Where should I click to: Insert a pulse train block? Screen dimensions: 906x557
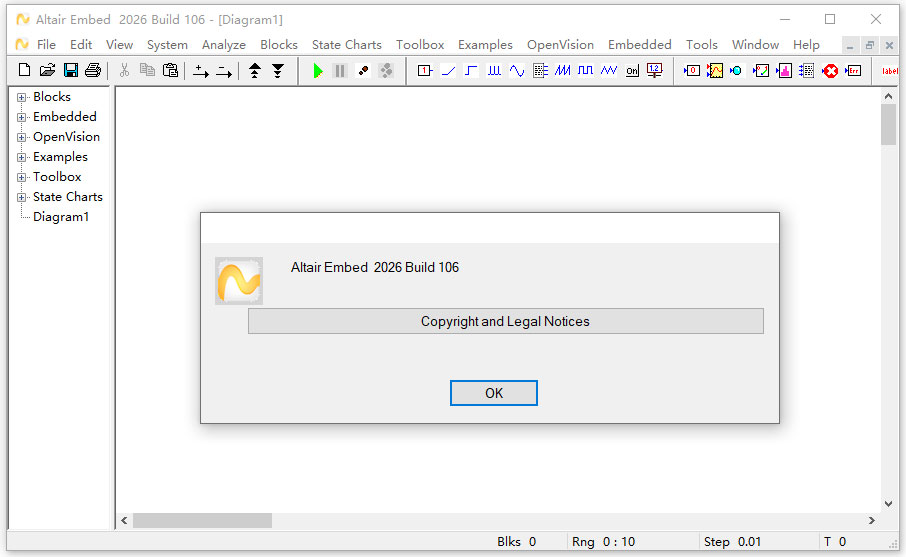[x=494, y=70]
